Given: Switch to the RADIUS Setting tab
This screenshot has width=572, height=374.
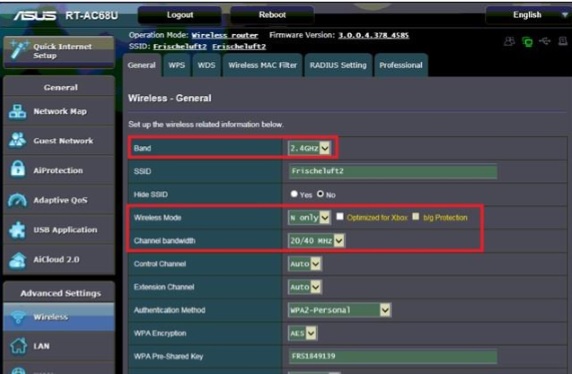Looking at the screenshot, I should [338, 65].
